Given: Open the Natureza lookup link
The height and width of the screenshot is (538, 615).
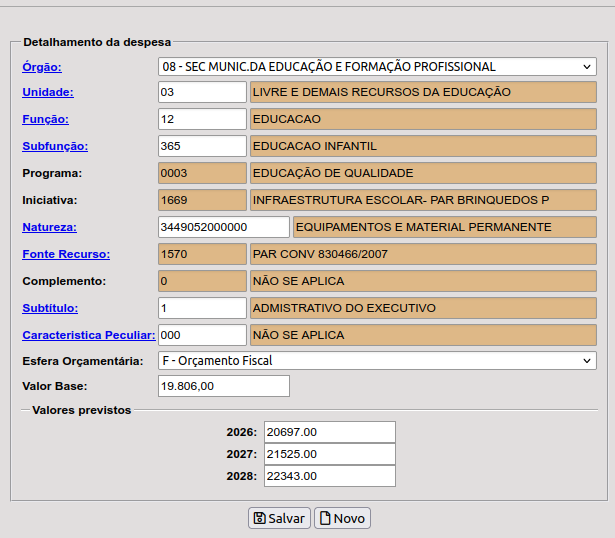Looking at the screenshot, I should coord(50,227).
